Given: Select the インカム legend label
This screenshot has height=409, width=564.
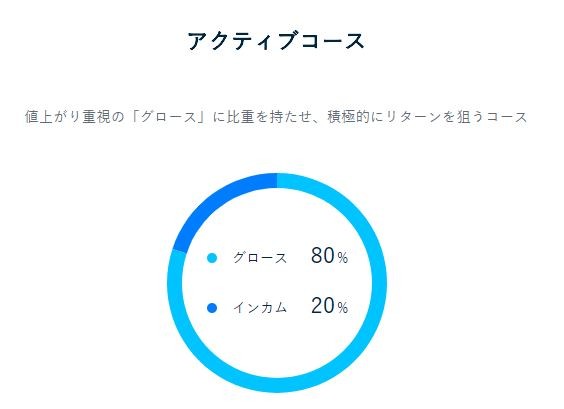Looking at the screenshot, I should [x=260, y=308].
